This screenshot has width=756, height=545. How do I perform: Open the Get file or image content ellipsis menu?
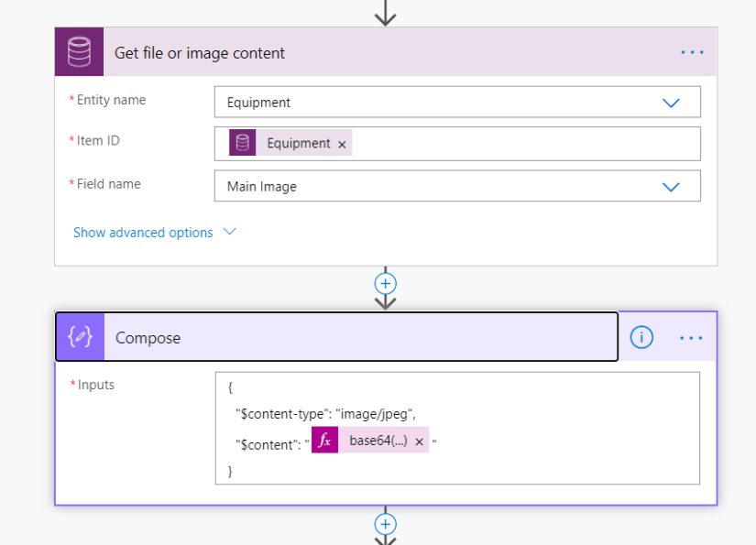point(692,51)
